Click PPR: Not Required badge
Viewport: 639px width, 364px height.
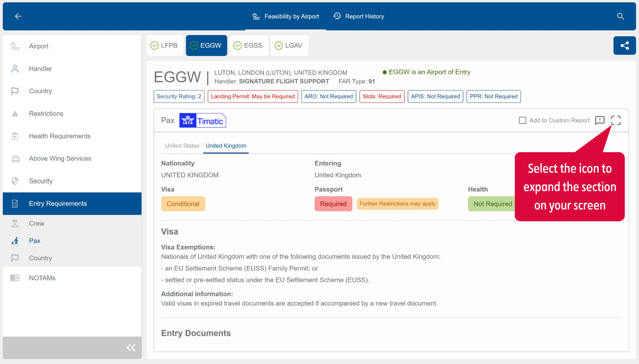494,96
